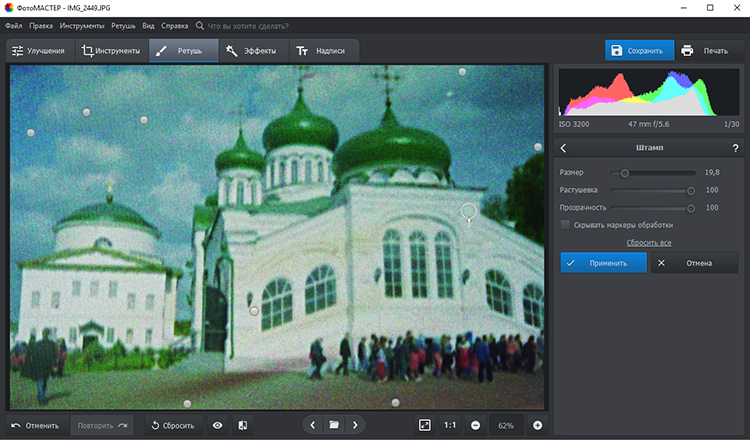Zoom in with the plus icon

pyautogui.click(x=537, y=425)
